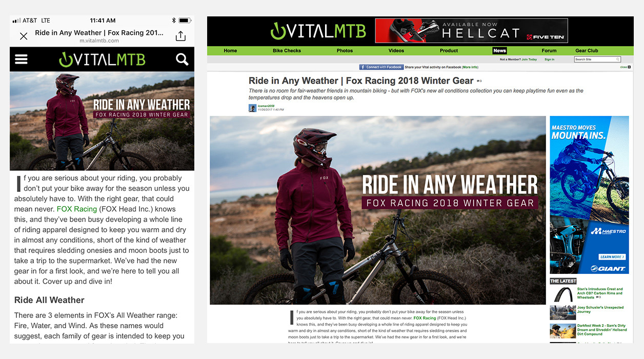Close the Facebook share bar
The image size is (644, 359).
point(625,67)
